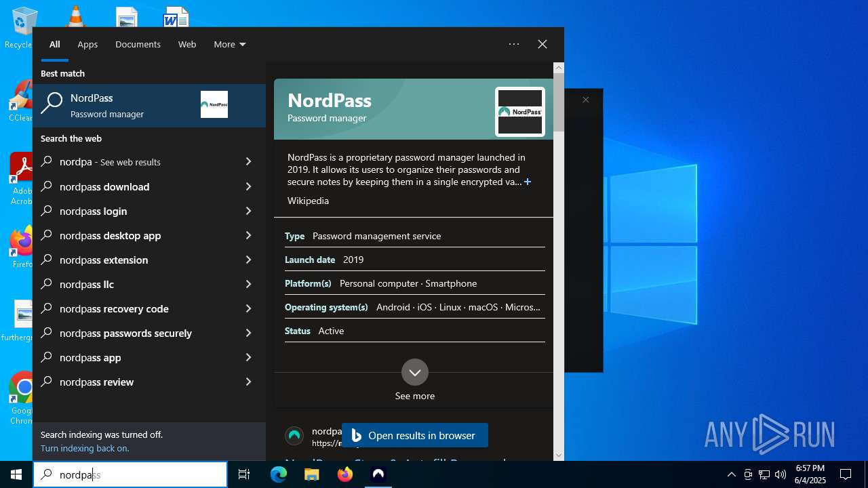
Task: Open network status in the system tray
Action: coord(764,474)
